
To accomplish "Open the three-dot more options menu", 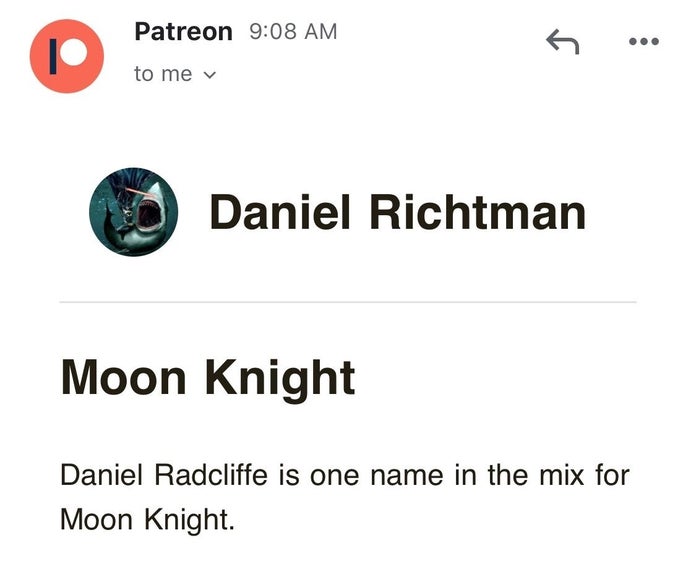I will [x=643, y=41].
